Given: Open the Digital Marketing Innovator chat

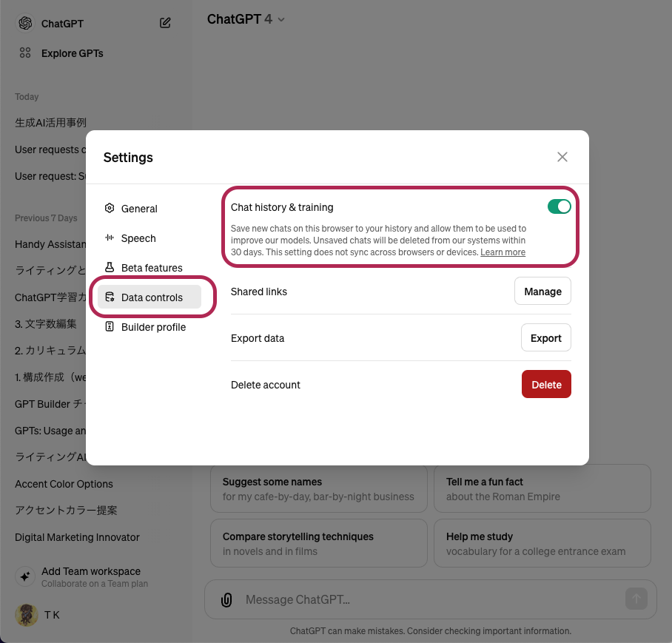Looking at the screenshot, I should [x=77, y=537].
